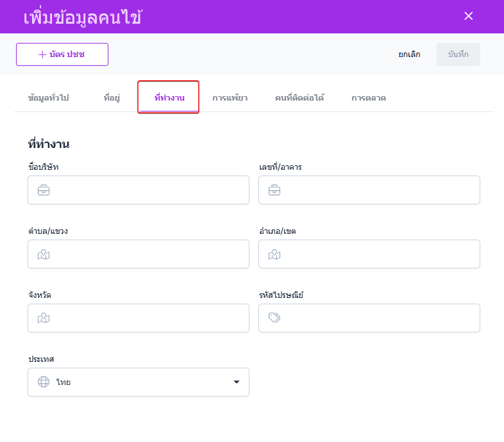Click the map icon in จังหวัด field
The image size is (504, 442).
[44, 318]
